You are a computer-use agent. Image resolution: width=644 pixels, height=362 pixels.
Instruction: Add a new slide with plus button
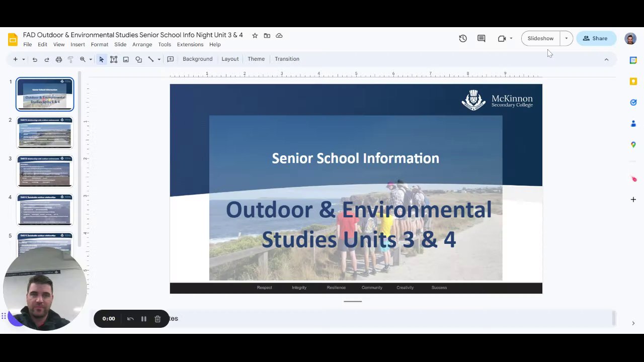[x=15, y=59]
